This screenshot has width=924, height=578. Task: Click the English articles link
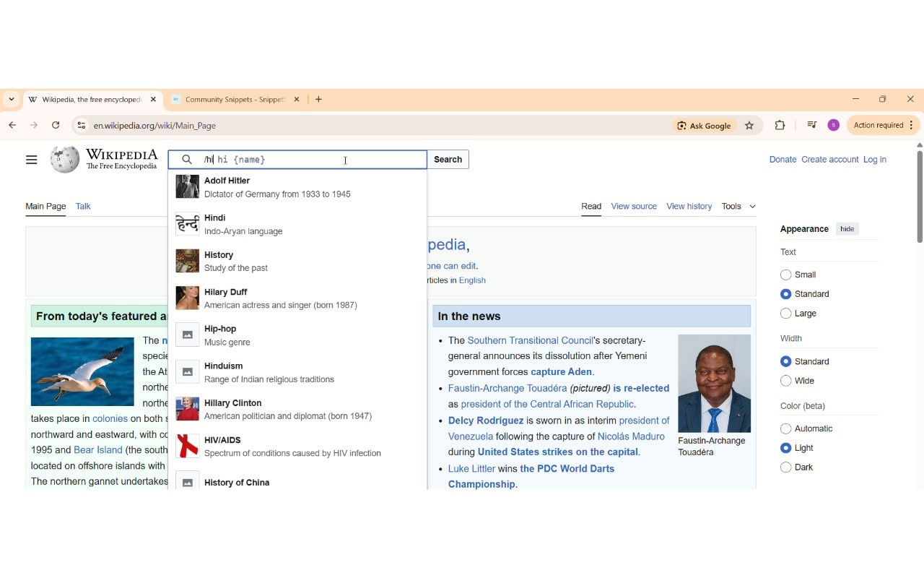pyautogui.click(x=472, y=280)
